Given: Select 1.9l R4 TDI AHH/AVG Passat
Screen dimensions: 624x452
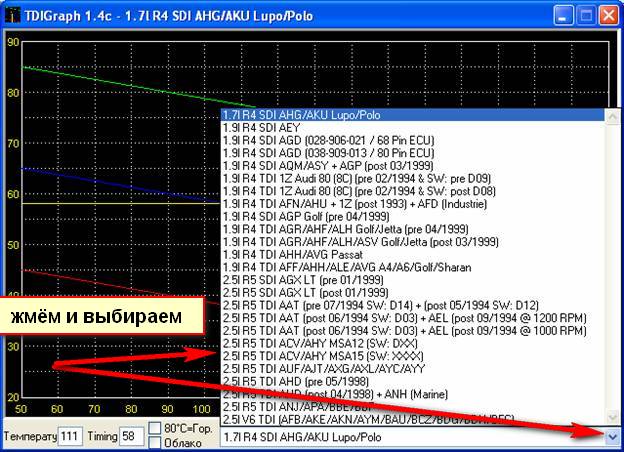Looking at the screenshot, I should coord(412,255).
